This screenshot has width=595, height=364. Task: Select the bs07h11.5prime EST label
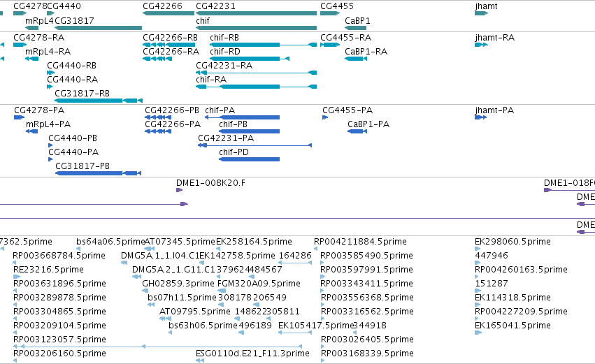182,298
